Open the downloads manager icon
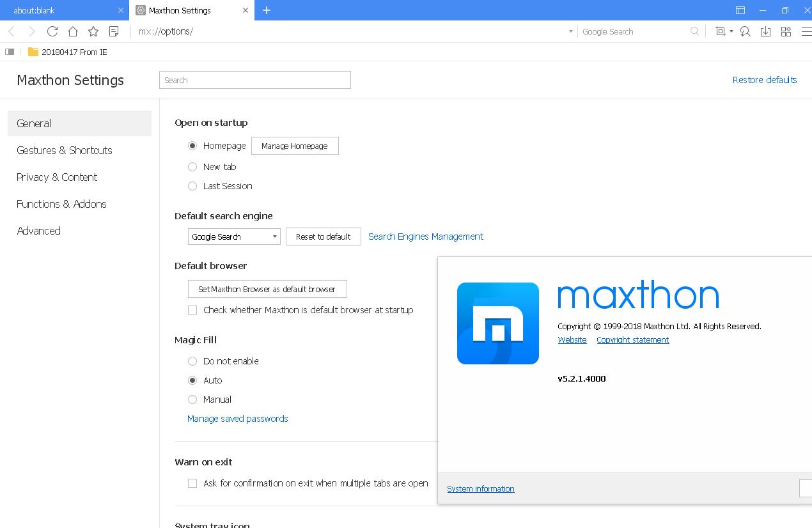 coord(765,31)
